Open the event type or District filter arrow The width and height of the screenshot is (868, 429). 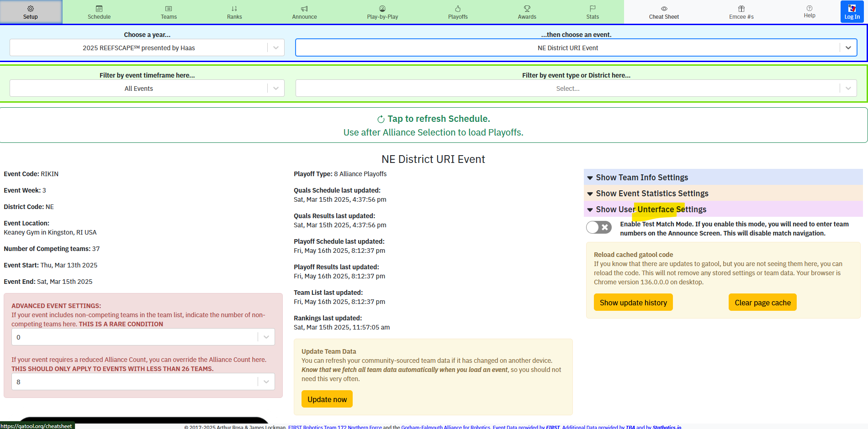(x=848, y=88)
